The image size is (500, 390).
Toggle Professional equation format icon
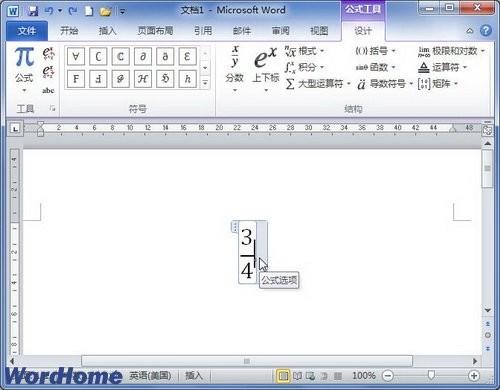pyautogui.click(x=48, y=53)
